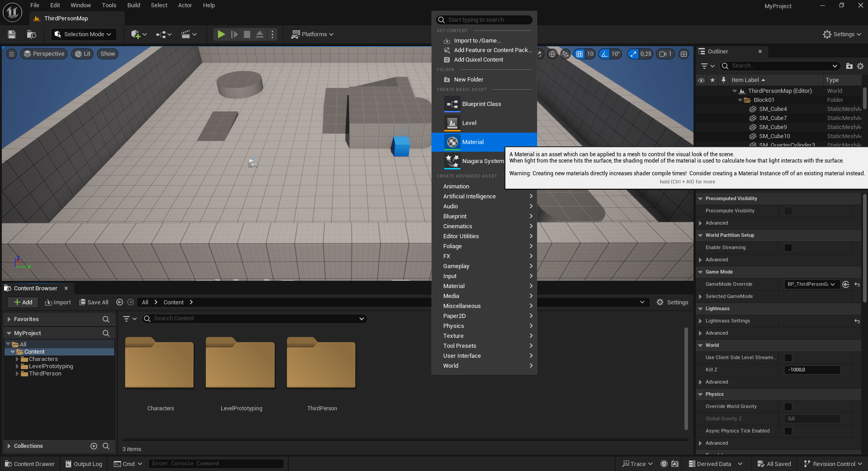Click the Outliner settings gear icon
The height and width of the screenshot is (471, 868).
click(860, 66)
